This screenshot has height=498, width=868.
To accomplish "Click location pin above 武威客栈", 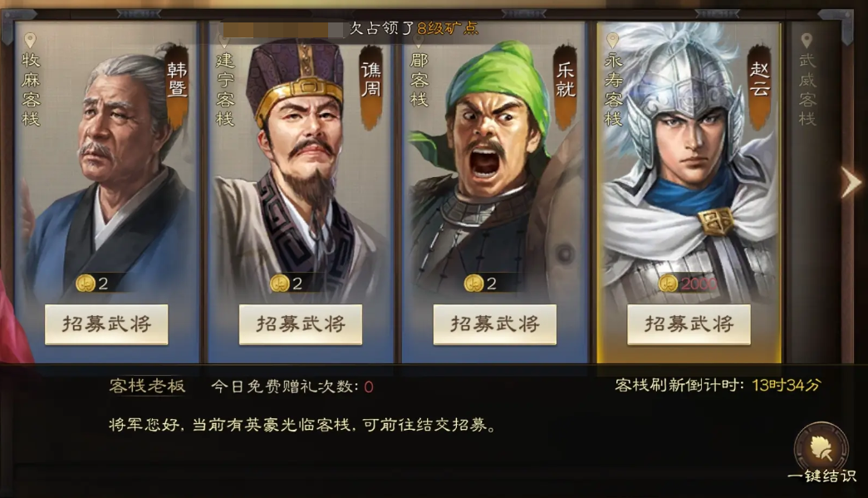I will (x=807, y=40).
